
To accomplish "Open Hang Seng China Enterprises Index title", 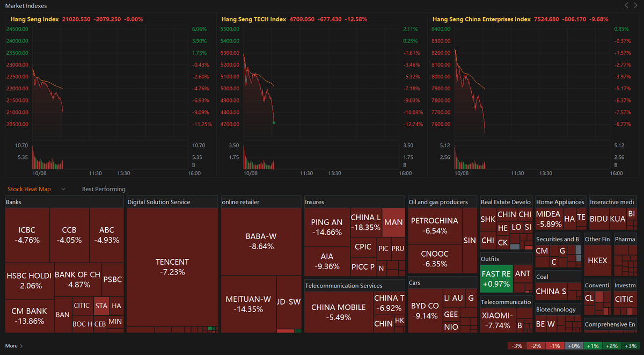I will pos(481,19).
